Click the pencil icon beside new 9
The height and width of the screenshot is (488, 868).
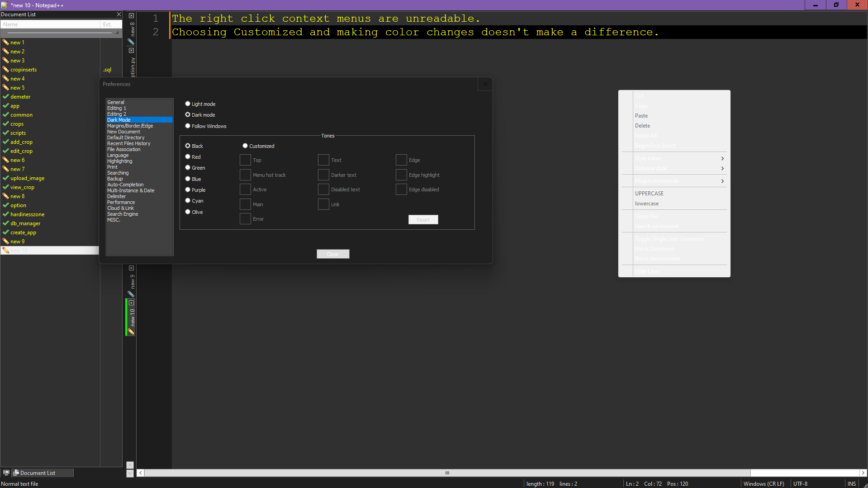(x=5, y=241)
